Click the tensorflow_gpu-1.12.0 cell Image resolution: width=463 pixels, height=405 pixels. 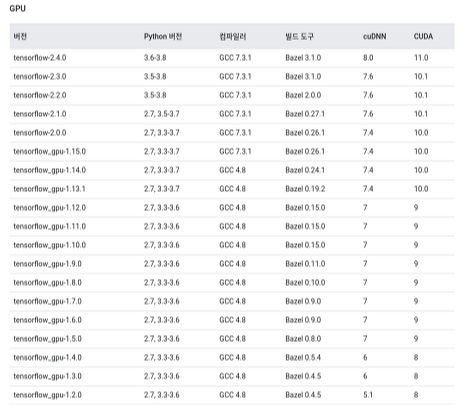pyautogui.click(x=50, y=208)
